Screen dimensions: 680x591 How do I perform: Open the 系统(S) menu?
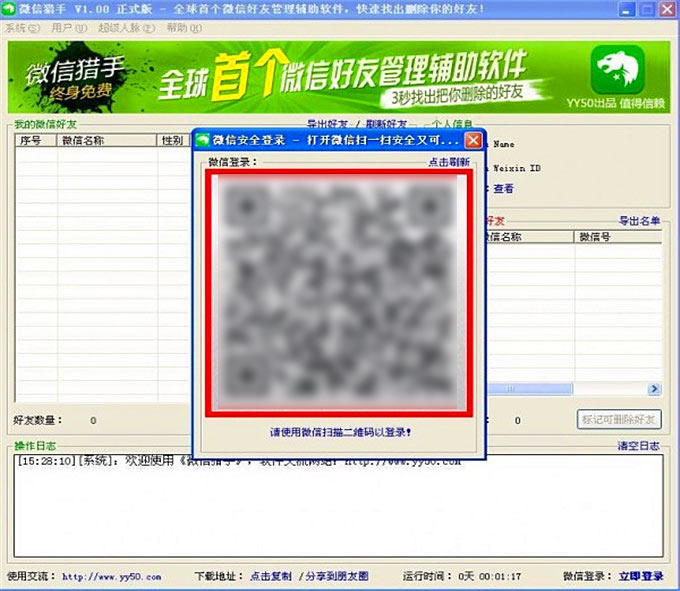coord(23,28)
